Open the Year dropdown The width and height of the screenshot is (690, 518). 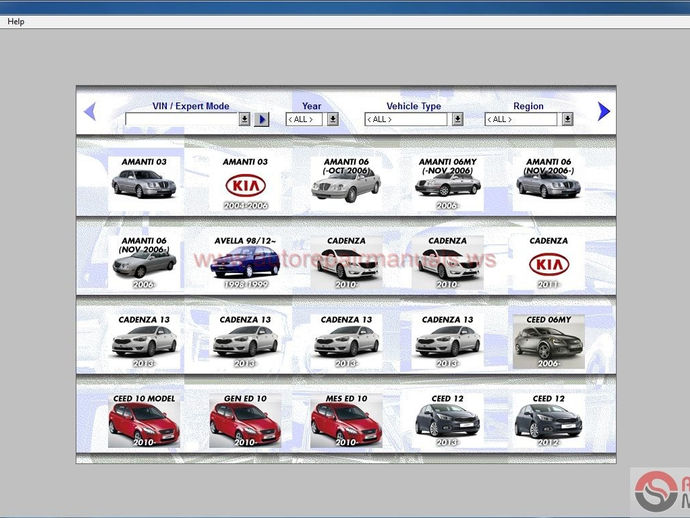[333, 119]
